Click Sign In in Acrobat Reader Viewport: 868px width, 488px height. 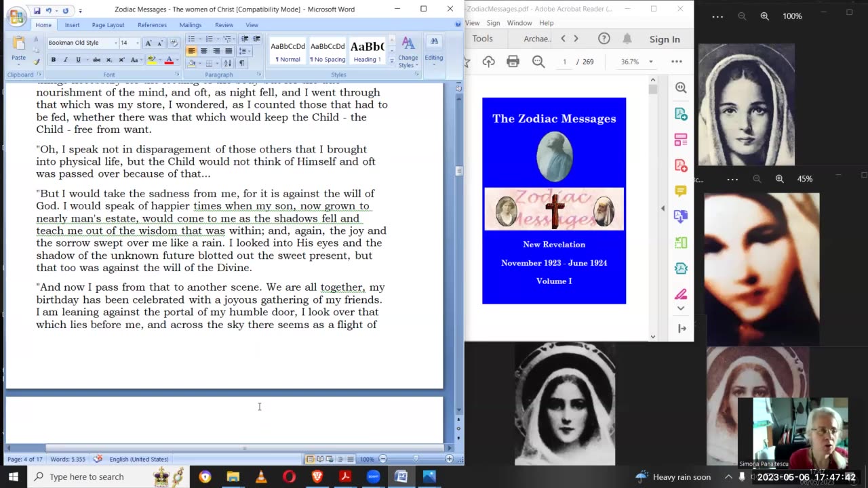(x=665, y=39)
